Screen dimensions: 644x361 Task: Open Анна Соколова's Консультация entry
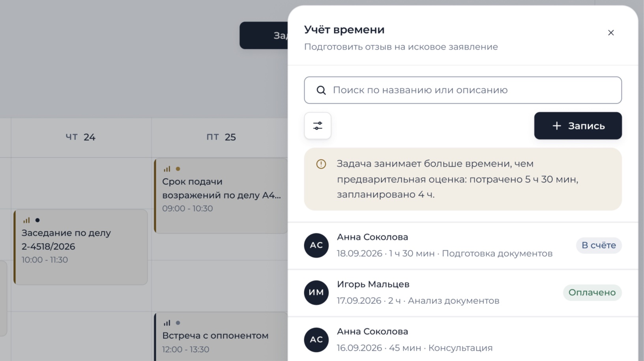(x=463, y=339)
